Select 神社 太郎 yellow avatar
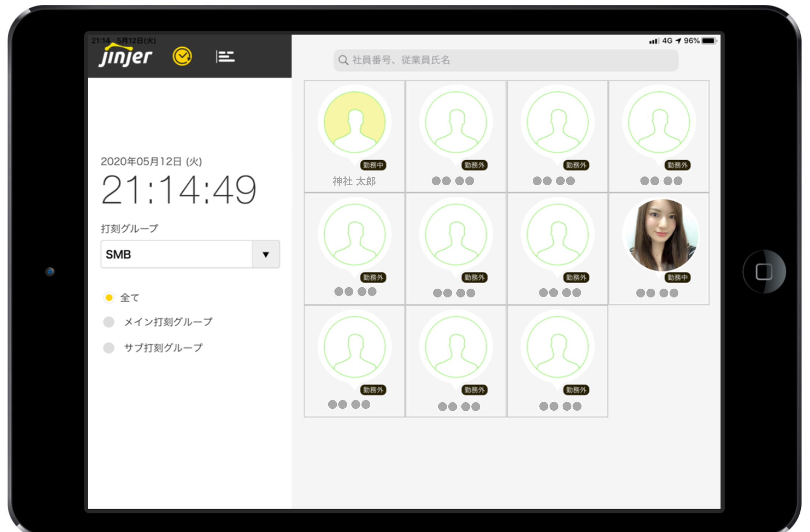The width and height of the screenshot is (810, 532). (354, 122)
